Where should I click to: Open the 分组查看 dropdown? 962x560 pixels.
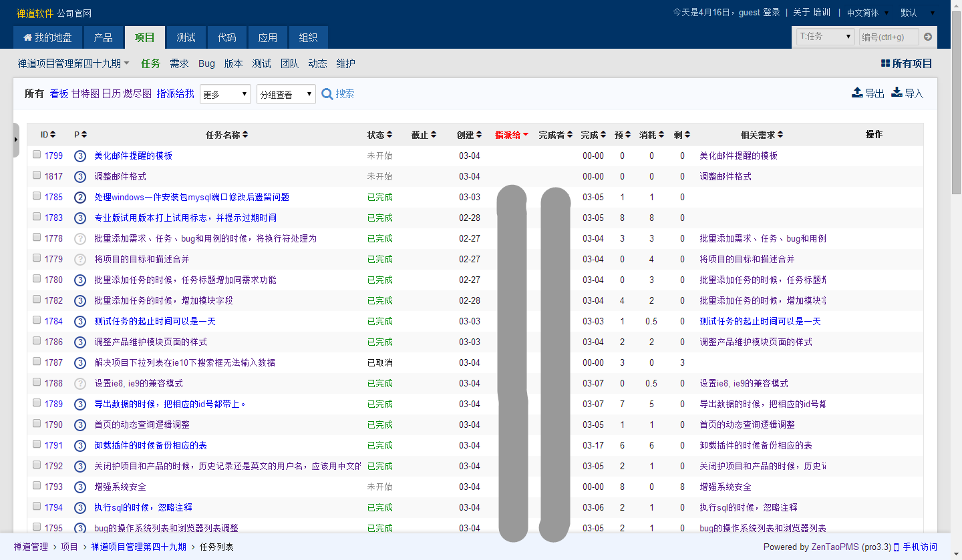pos(286,94)
